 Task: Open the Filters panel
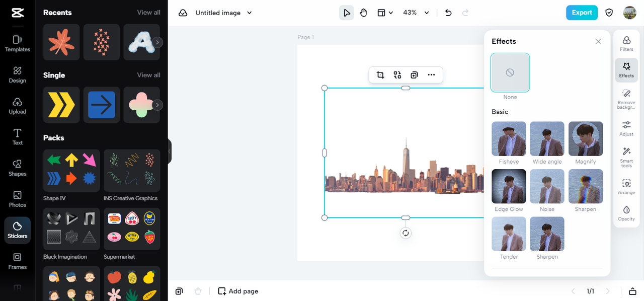[626, 44]
